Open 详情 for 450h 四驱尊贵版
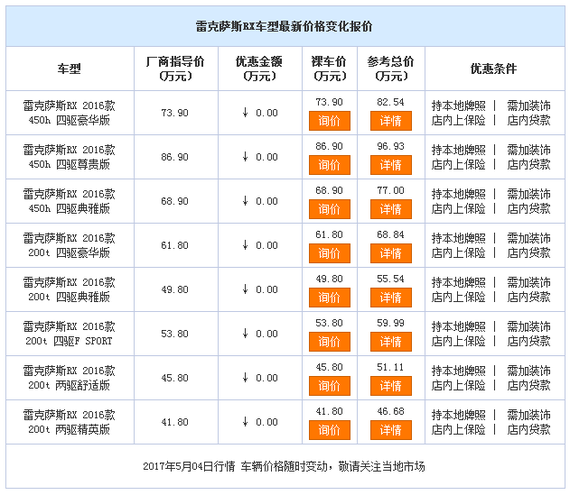The image size is (570, 495). [x=391, y=165]
